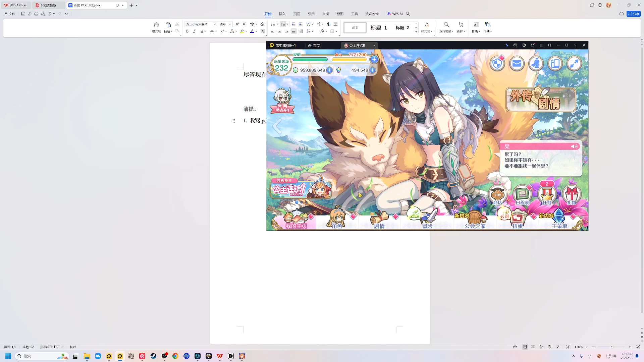Viewport: 644px width, 362px height.
Task: Open Find and Replace (查找替换) magnifier
Action: pyautogui.click(x=446, y=25)
